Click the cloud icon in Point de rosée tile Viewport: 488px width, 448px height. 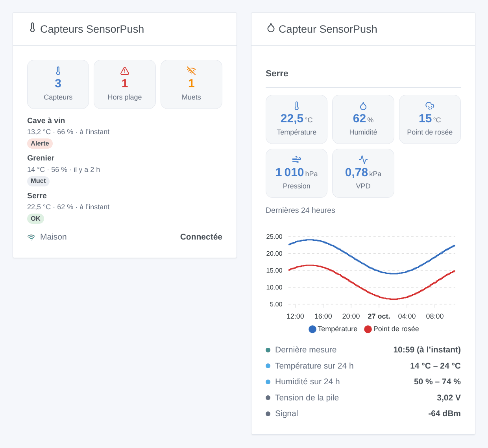coord(430,106)
